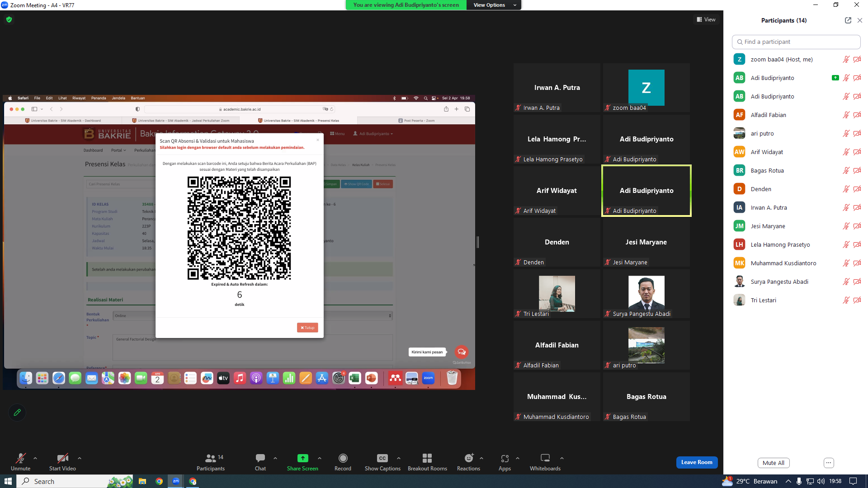Click the taskbar clock showing 19:58
The height and width of the screenshot is (488, 868).
(x=835, y=481)
